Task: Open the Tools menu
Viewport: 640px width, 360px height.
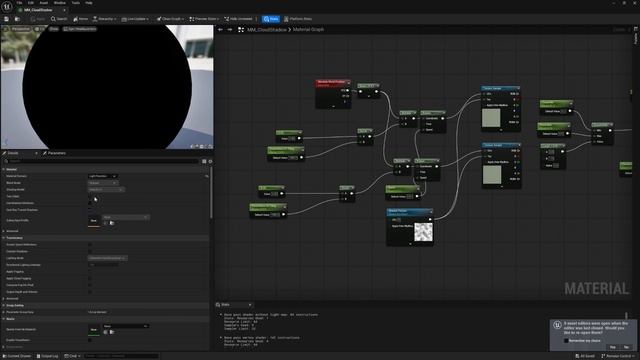Action: [76, 3]
